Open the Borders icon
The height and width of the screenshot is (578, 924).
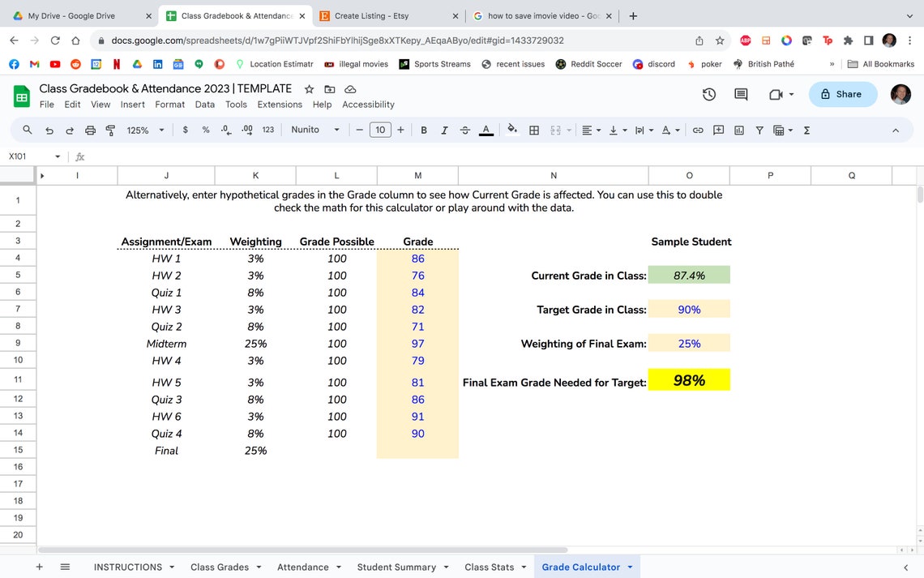coord(533,130)
